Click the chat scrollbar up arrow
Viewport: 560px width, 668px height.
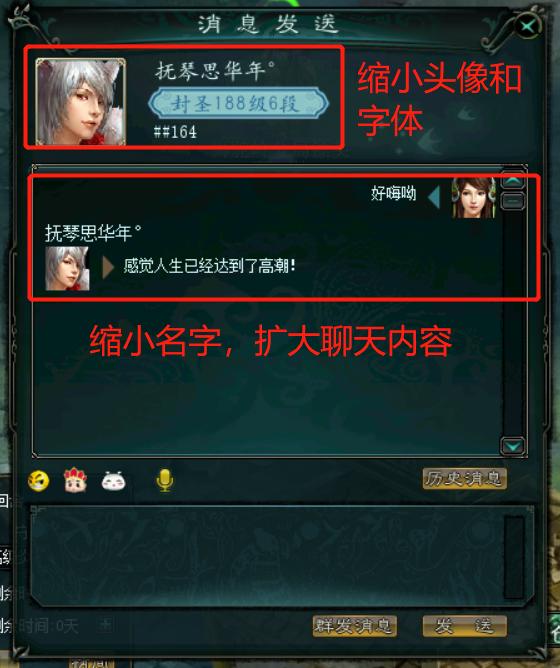(x=512, y=181)
